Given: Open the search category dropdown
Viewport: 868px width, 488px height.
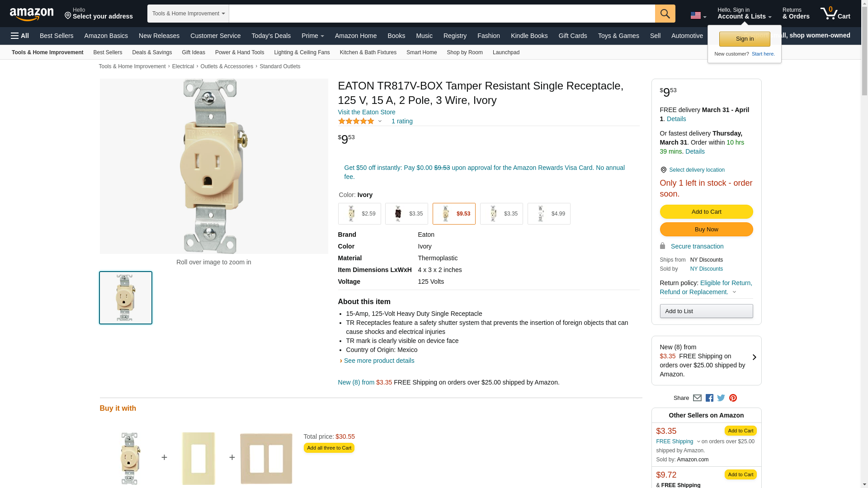Looking at the screenshot, I should (x=188, y=14).
